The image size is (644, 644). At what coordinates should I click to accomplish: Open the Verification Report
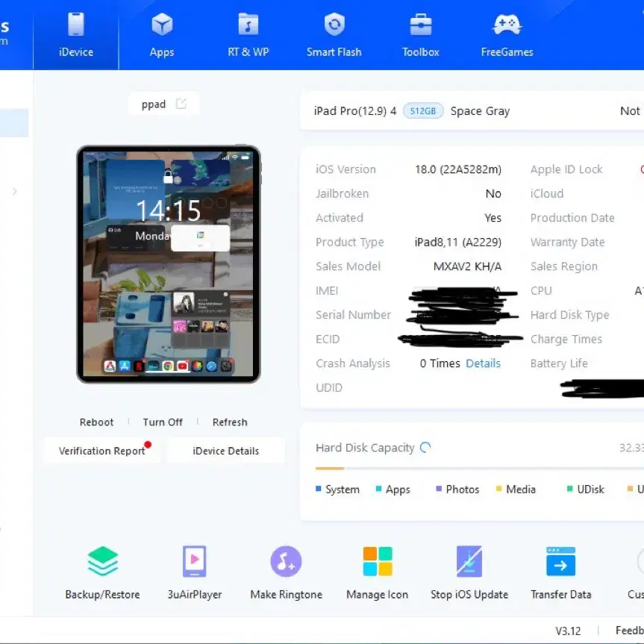pos(101,451)
